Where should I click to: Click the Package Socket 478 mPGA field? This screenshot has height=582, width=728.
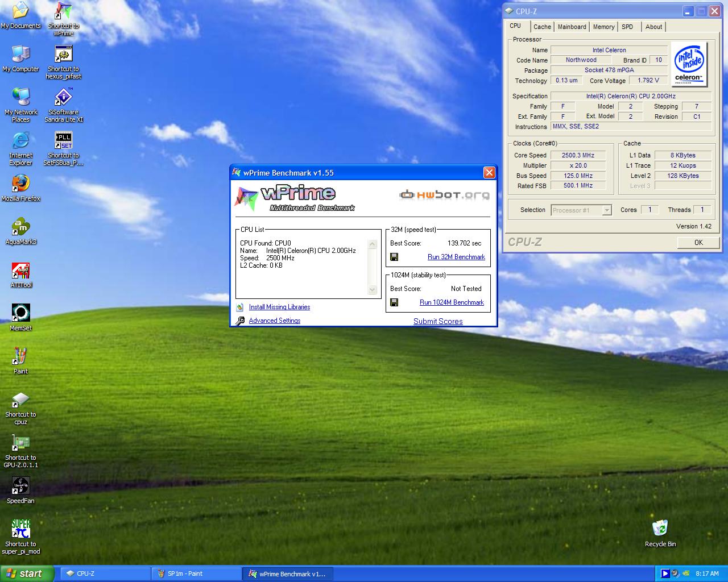(x=609, y=70)
